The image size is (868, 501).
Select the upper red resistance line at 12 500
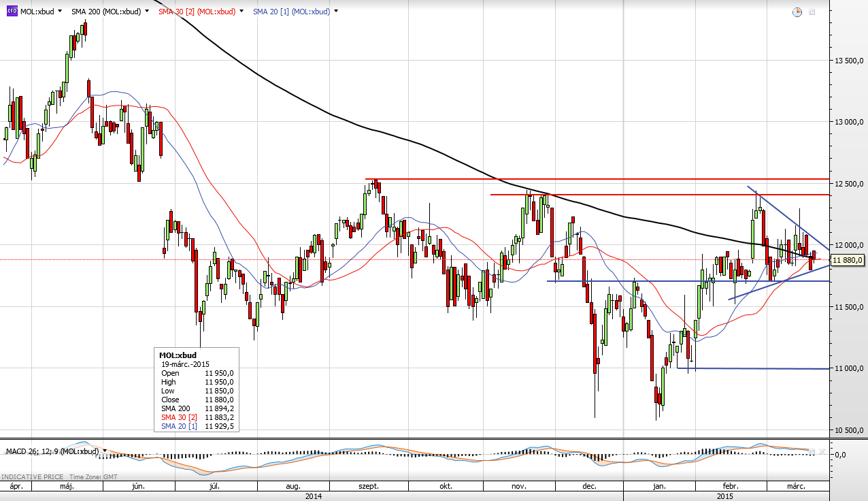(x=597, y=179)
